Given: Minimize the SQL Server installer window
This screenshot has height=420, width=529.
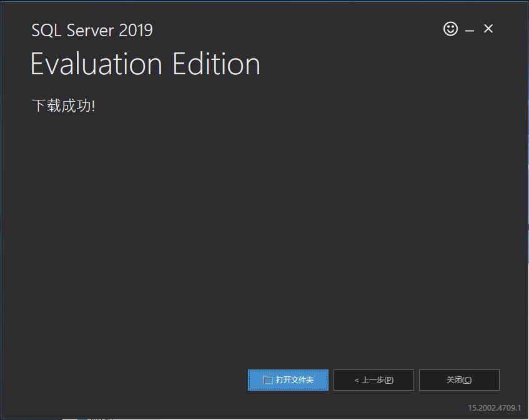Looking at the screenshot, I should point(470,31).
